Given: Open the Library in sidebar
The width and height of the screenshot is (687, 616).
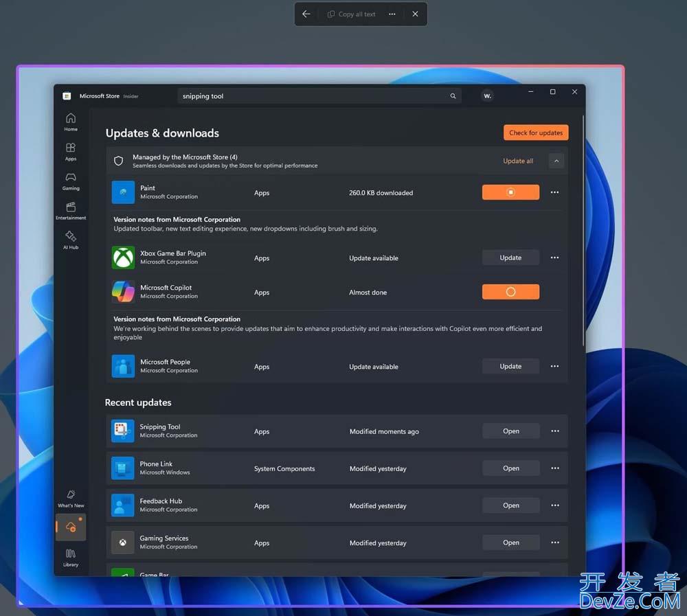Looking at the screenshot, I should pyautogui.click(x=71, y=558).
